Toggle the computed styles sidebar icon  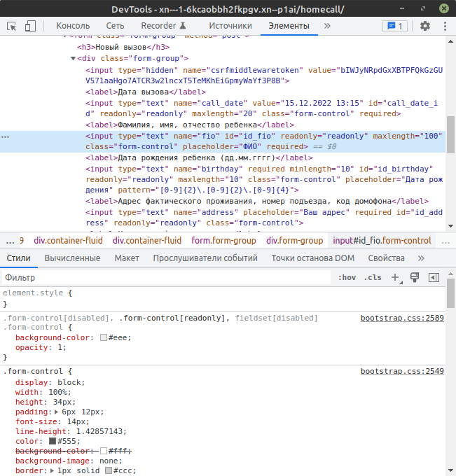tap(434, 277)
